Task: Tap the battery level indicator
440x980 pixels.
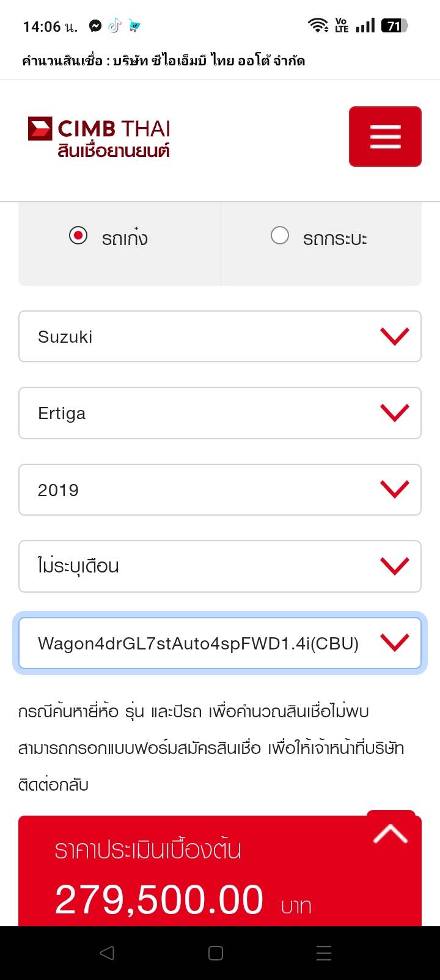Action: pyautogui.click(x=394, y=26)
